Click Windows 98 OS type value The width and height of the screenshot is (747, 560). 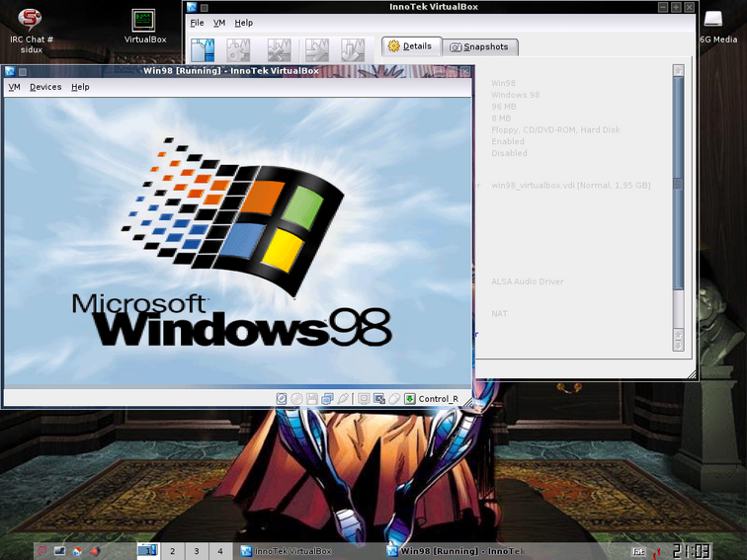click(516, 95)
